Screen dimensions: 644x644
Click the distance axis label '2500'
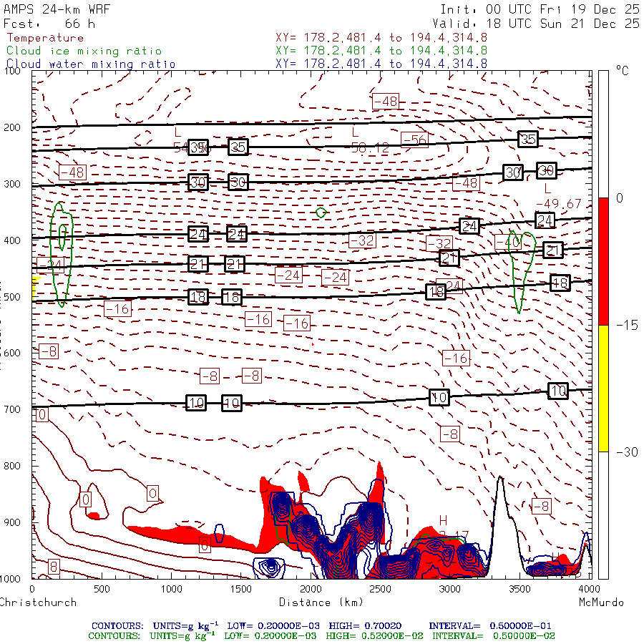381,590
